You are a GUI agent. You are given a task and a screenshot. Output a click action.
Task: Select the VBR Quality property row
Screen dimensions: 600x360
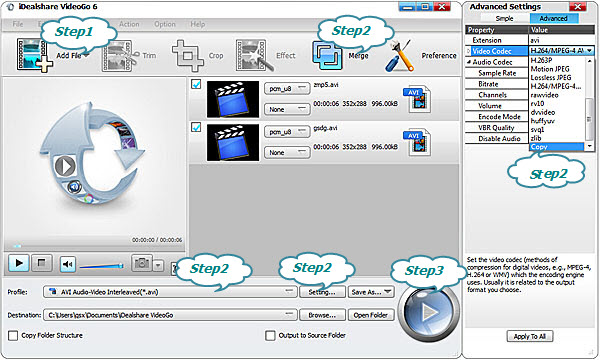click(x=497, y=127)
